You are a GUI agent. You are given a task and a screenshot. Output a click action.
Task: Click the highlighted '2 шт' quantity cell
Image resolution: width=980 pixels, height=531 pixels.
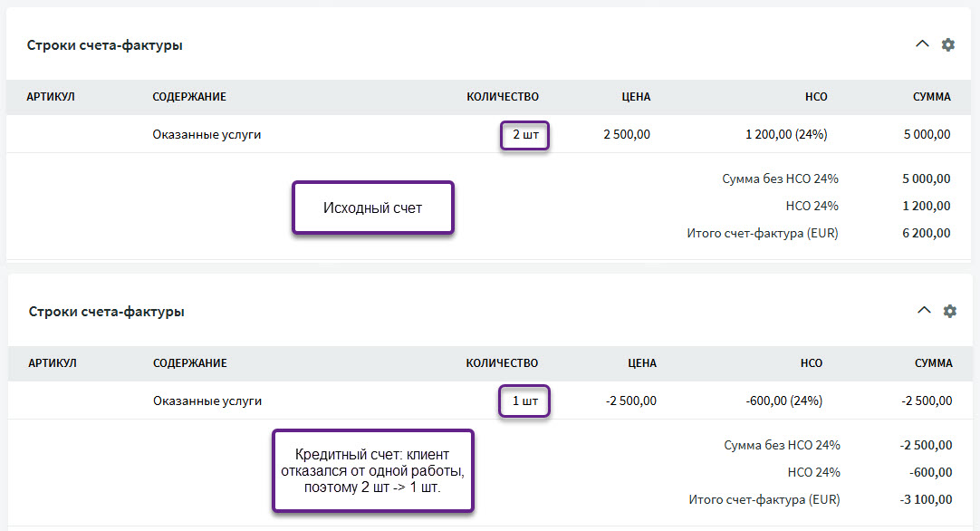tap(524, 135)
